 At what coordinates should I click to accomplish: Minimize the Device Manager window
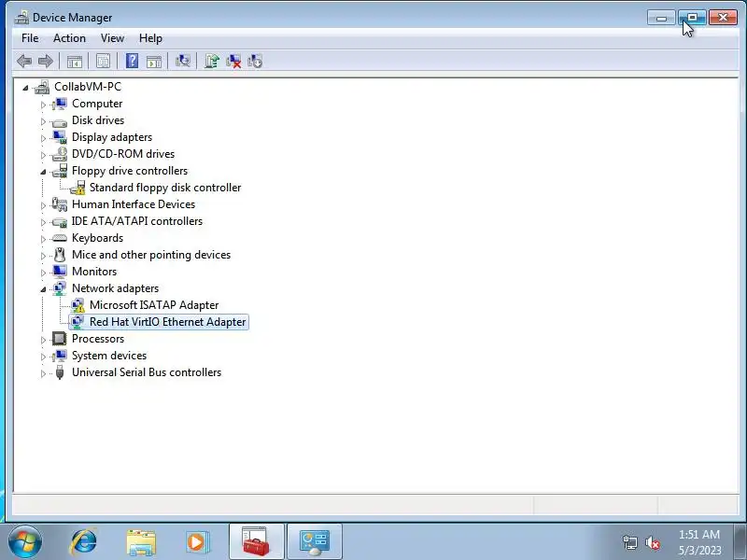coord(662,18)
